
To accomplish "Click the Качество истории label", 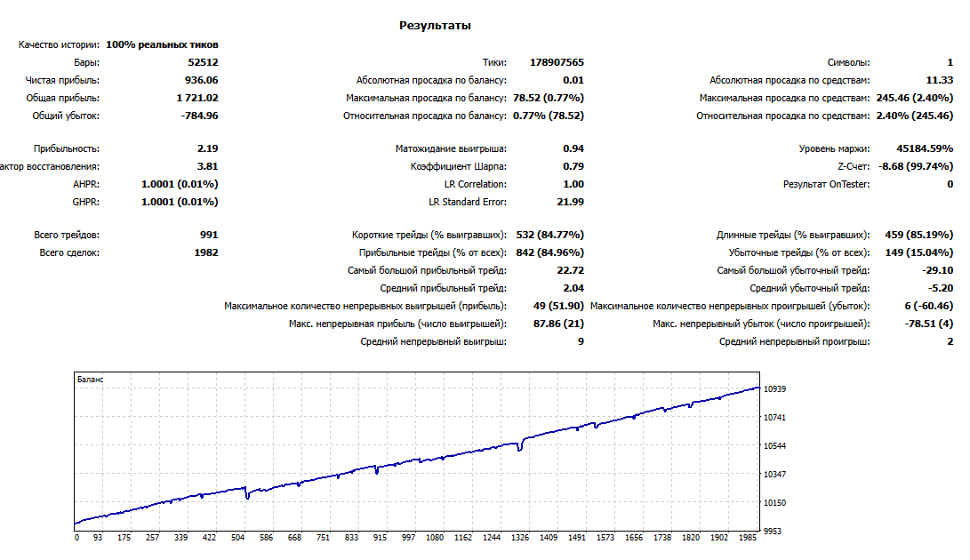I will 59,44.
